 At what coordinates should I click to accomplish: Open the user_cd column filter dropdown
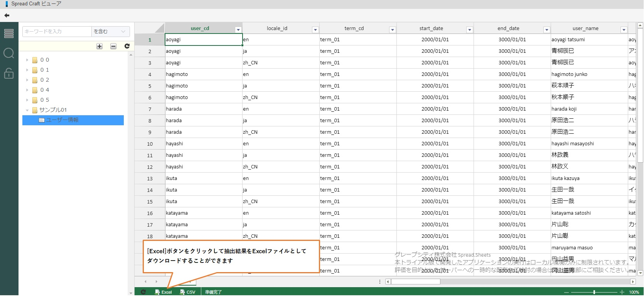pos(238,30)
